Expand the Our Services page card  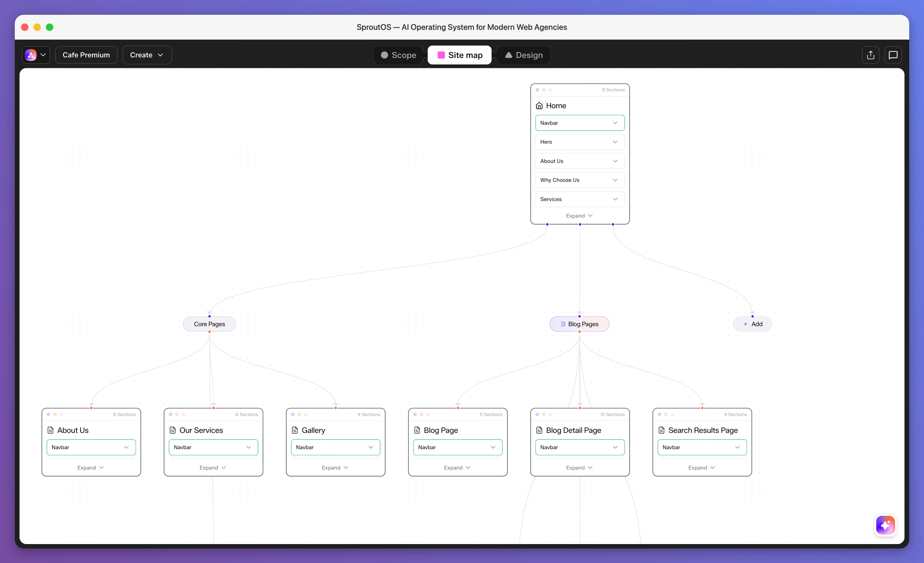(213, 468)
